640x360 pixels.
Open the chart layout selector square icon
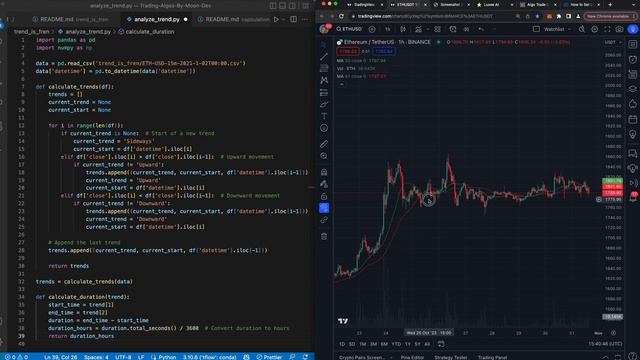[x=536, y=29]
